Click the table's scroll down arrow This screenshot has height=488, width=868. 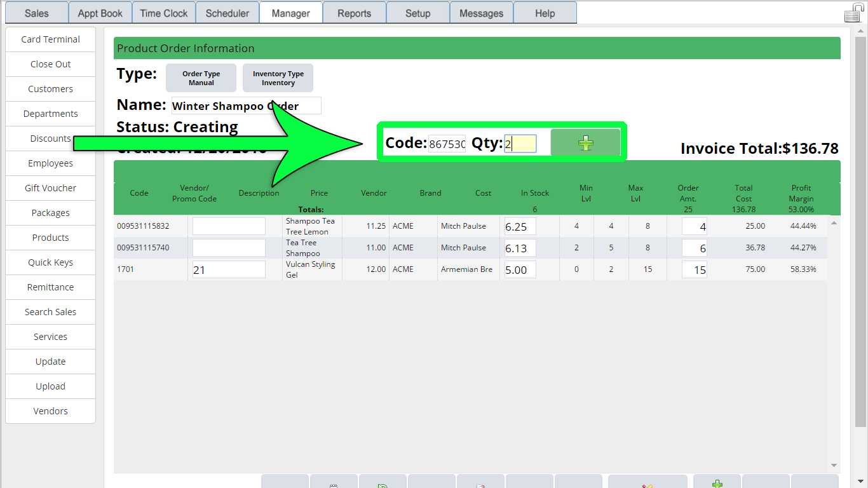click(834, 466)
